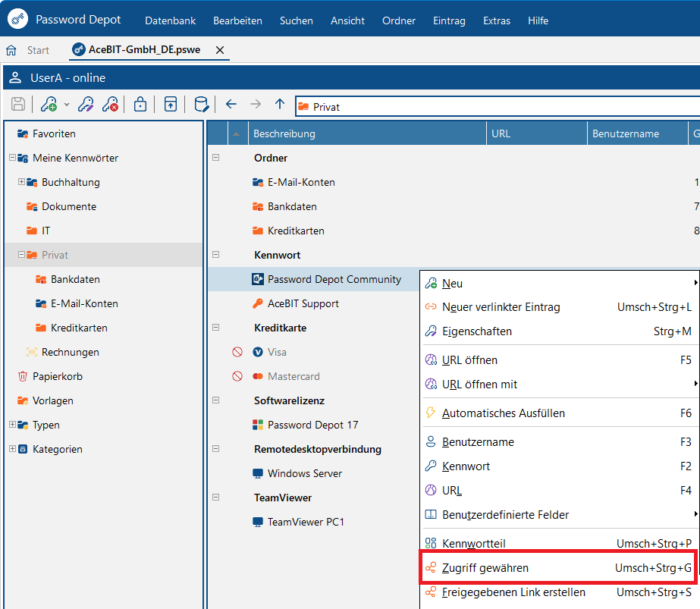700x609 pixels.
Task: Select Kreditkarten under Privat in tree
Action: (x=79, y=328)
